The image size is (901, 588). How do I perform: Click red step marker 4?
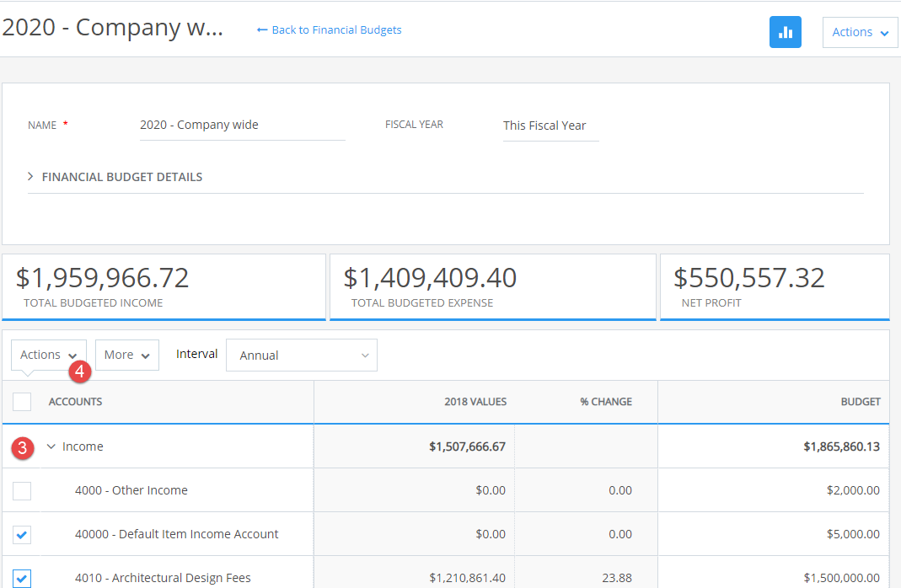tap(80, 371)
